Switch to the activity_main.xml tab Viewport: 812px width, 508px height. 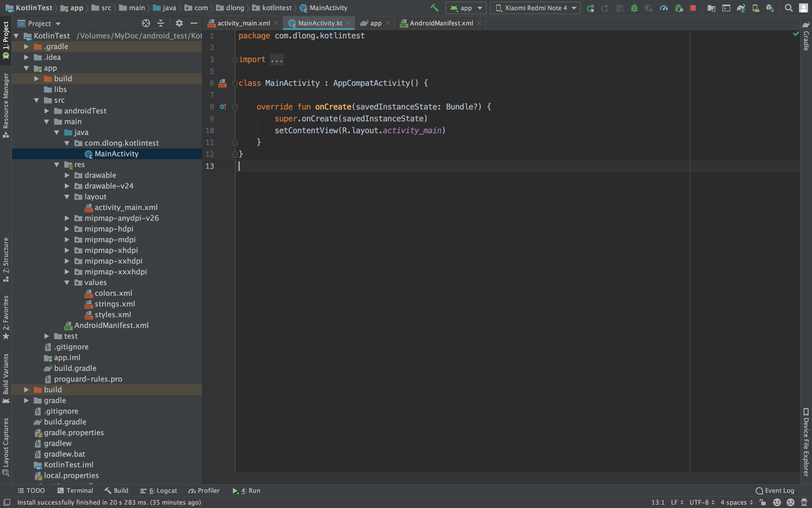(x=243, y=23)
